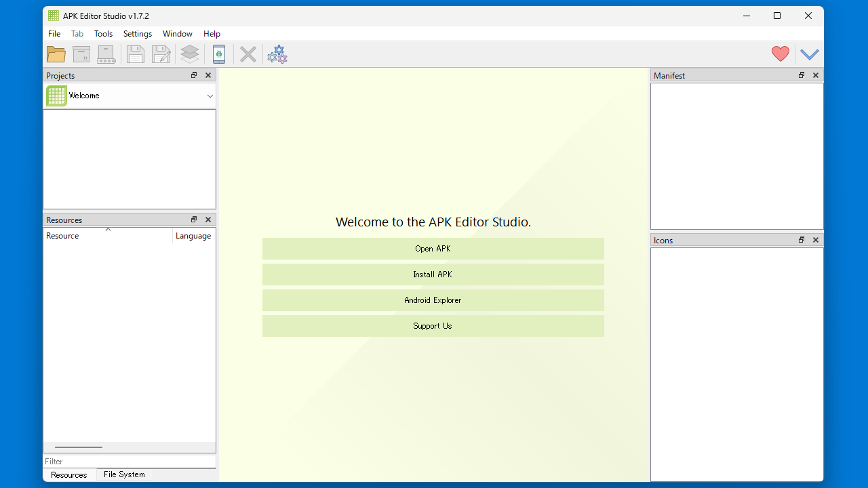868x488 pixels.
Task: Click the Android Explorer button
Action: coord(433,300)
